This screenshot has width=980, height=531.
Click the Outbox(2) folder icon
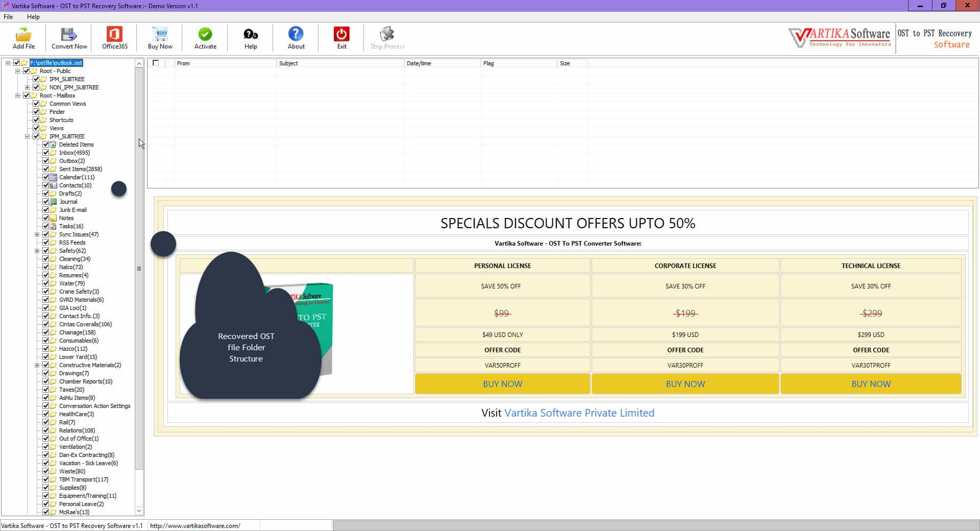(53, 161)
